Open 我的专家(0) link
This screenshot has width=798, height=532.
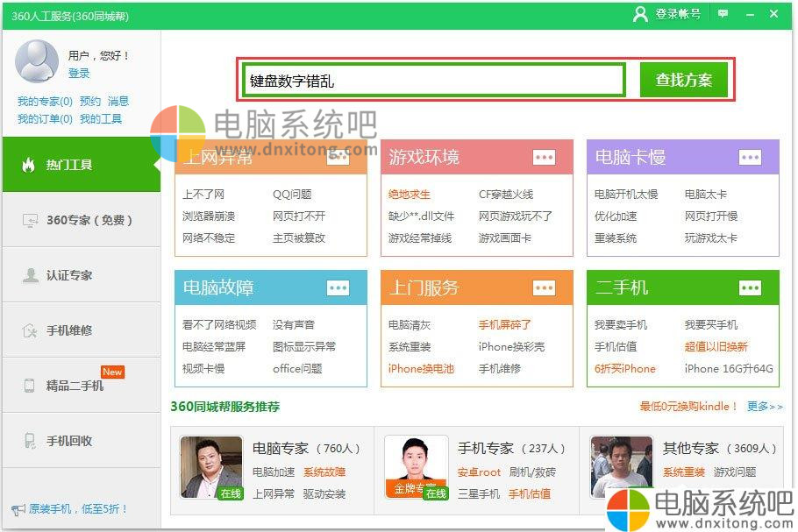tap(45, 101)
